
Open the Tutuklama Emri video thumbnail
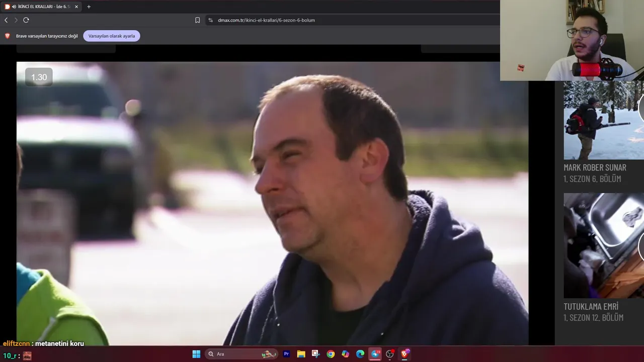pos(604,245)
